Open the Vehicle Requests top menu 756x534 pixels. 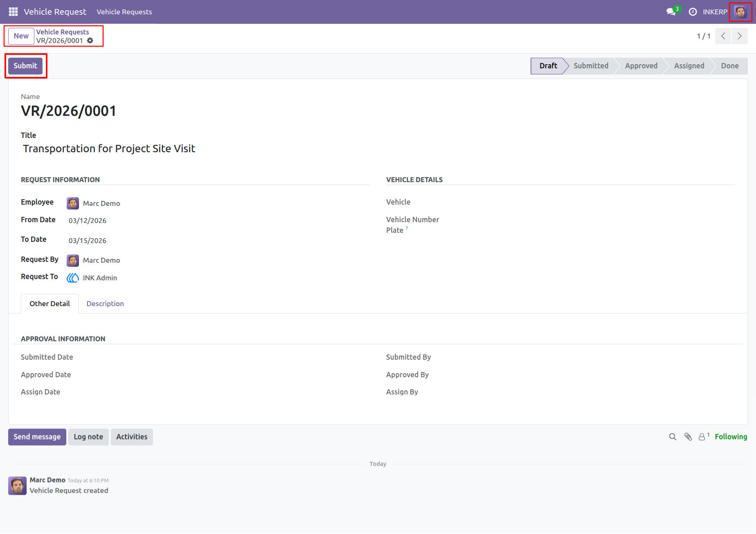(x=124, y=12)
